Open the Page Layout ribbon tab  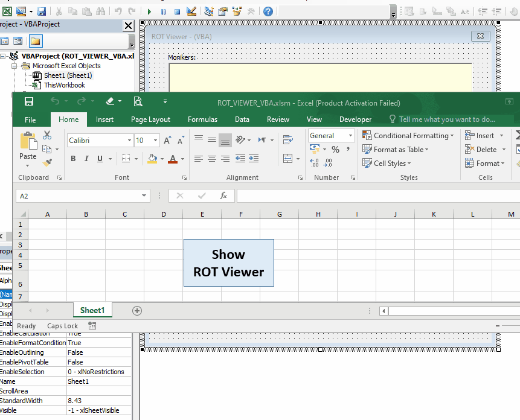pyautogui.click(x=150, y=119)
